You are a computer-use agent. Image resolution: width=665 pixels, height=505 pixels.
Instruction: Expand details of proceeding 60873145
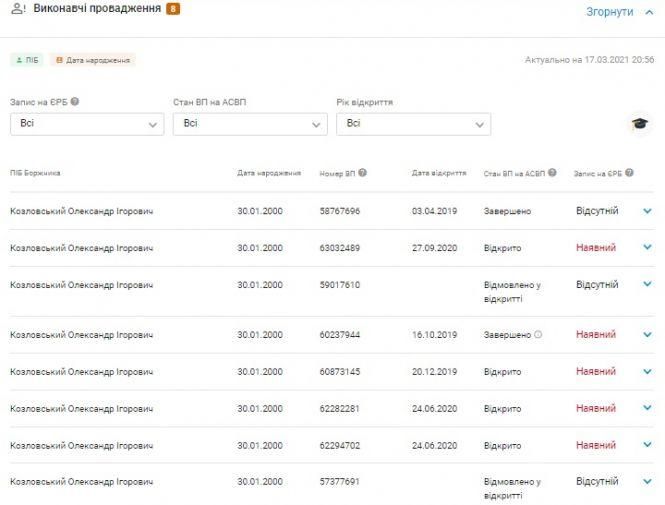tap(647, 371)
